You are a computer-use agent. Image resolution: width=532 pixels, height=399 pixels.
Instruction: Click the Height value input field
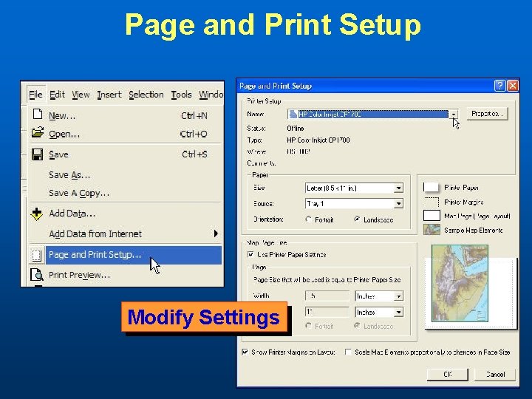pyautogui.click(x=327, y=312)
